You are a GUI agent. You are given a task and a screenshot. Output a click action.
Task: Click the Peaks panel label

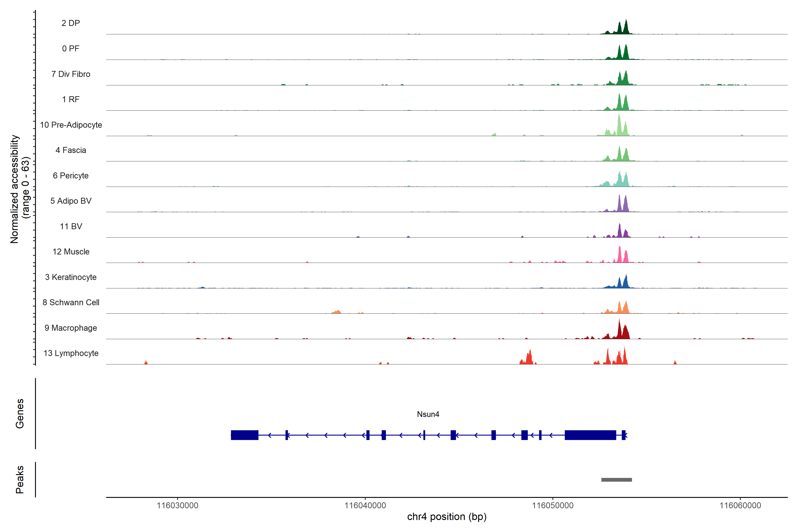[x=20, y=479]
